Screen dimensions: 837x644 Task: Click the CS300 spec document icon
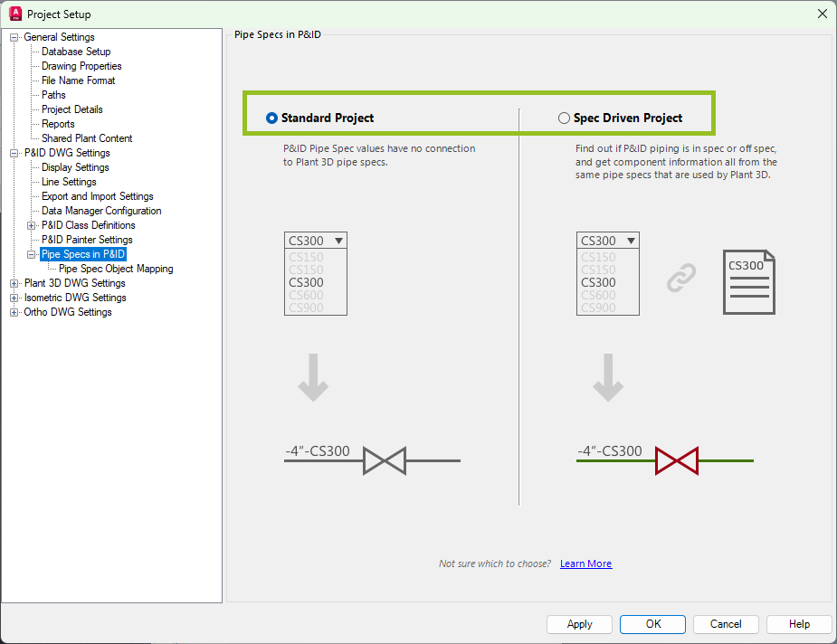pyautogui.click(x=748, y=282)
